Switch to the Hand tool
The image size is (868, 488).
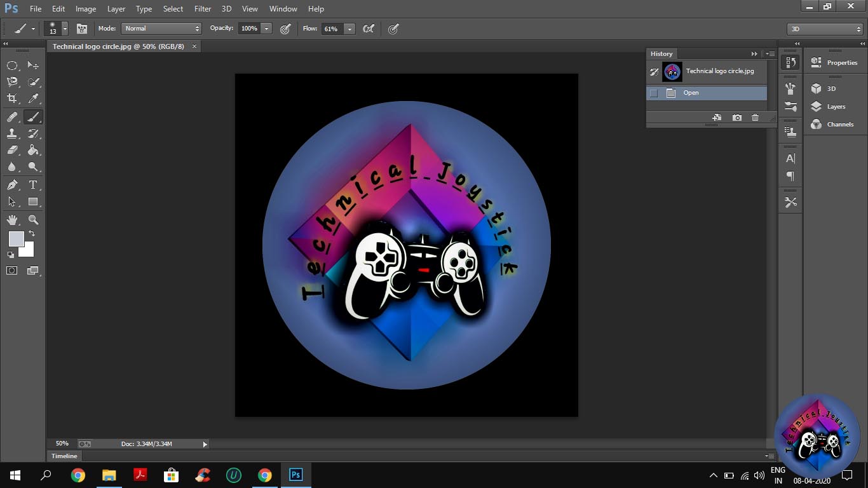[x=12, y=220]
